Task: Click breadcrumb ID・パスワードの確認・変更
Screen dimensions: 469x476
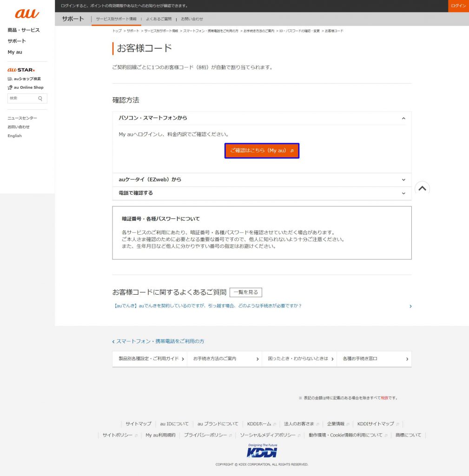Action: click(299, 31)
